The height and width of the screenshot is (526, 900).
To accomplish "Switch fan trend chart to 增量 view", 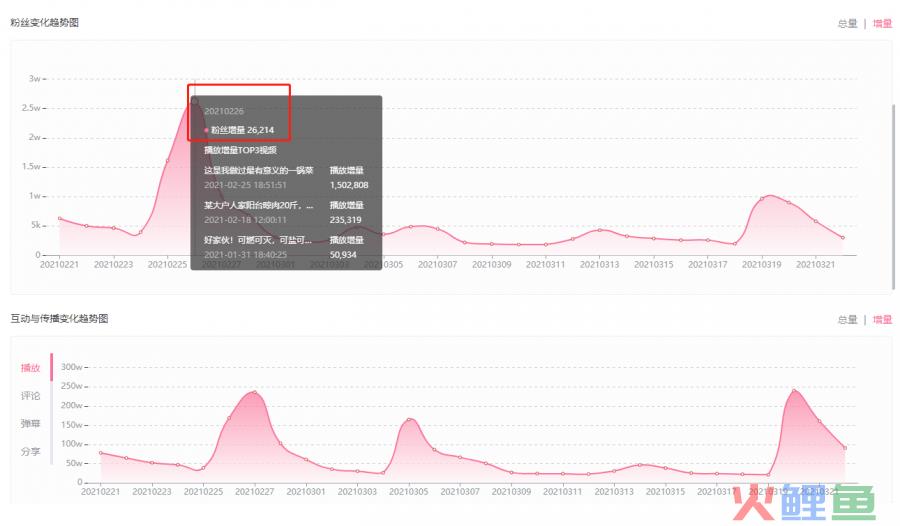I will point(882,24).
